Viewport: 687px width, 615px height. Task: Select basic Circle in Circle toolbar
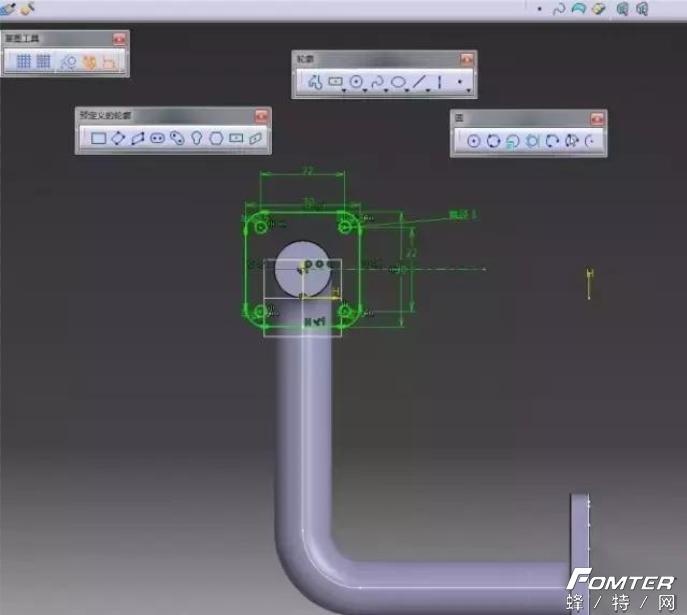pyautogui.click(x=473, y=141)
